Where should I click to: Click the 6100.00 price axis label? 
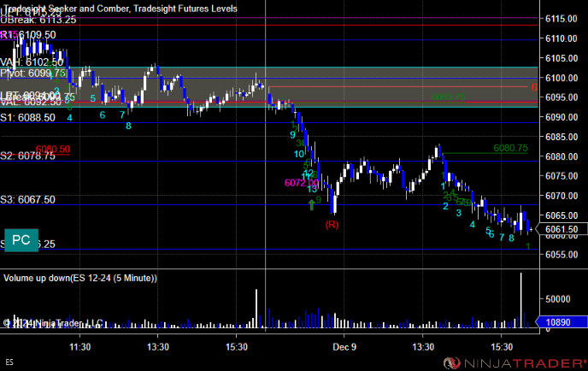click(561, 78)
